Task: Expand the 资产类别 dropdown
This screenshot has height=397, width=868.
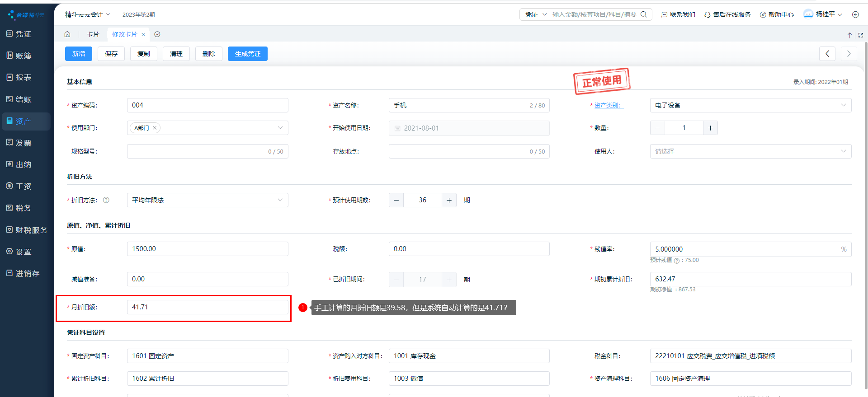Action: pyautogui.click(x=843, y=105)
